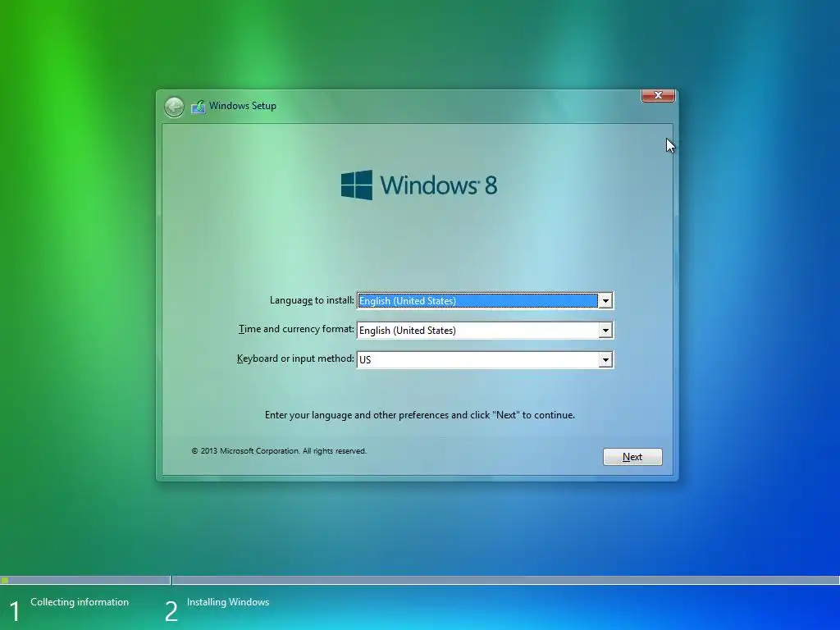The image size is (840, 630).
Task: Click the Next button
Action: point(632,457)
